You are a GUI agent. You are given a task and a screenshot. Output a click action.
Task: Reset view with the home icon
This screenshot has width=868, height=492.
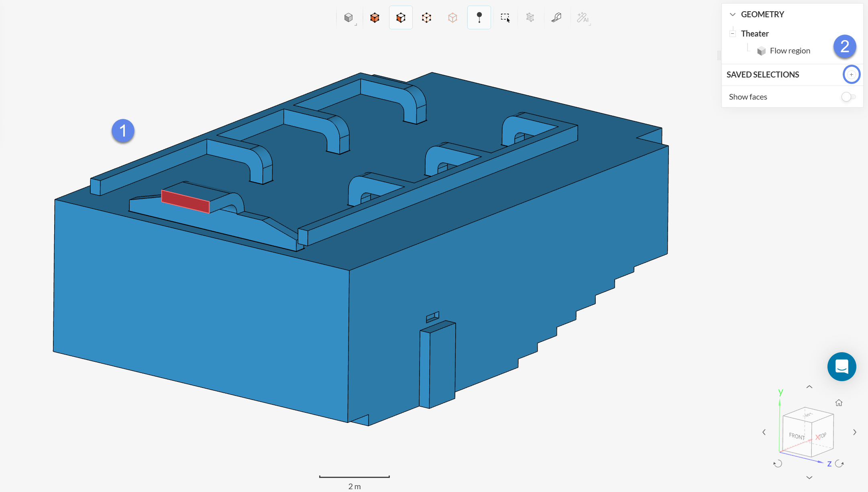(x=839, y=403)
